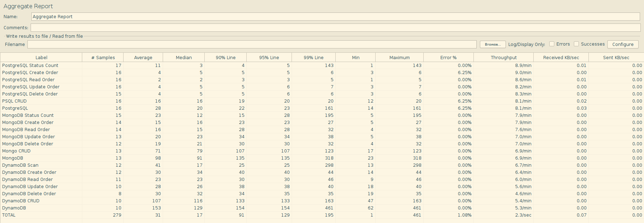Click the 90% Line column header
This screenshot has width=644, height=223.
(x=225, y=57)
